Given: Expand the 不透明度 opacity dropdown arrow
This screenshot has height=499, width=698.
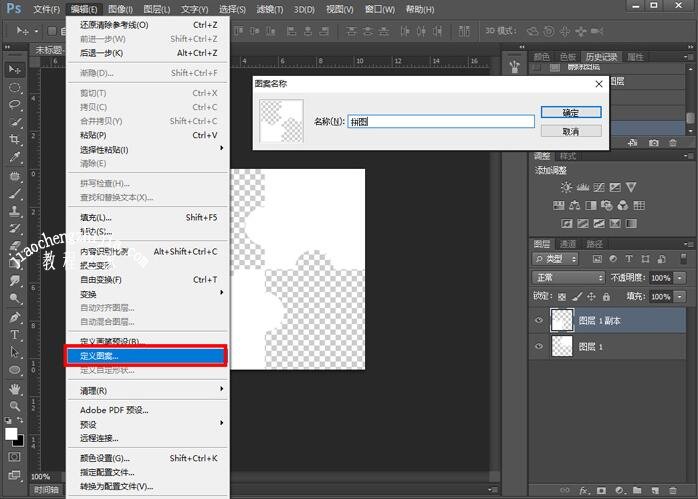Looking at the screenshot, I should (x=680, y=277).
